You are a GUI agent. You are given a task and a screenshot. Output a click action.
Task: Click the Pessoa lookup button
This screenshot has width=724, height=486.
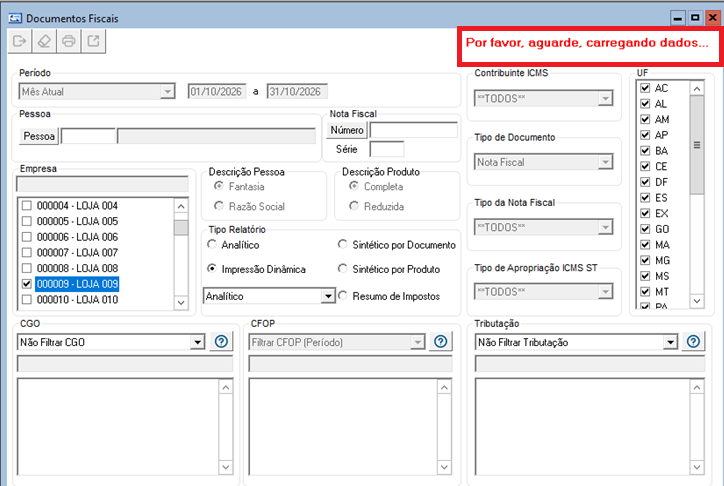[39, 136]
